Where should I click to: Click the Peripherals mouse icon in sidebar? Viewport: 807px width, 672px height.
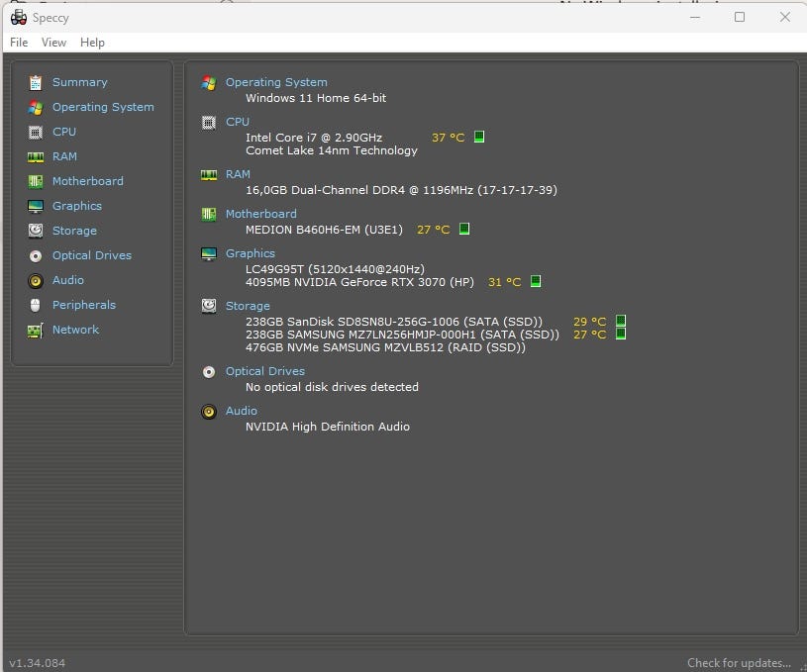(x=35, y=305)
